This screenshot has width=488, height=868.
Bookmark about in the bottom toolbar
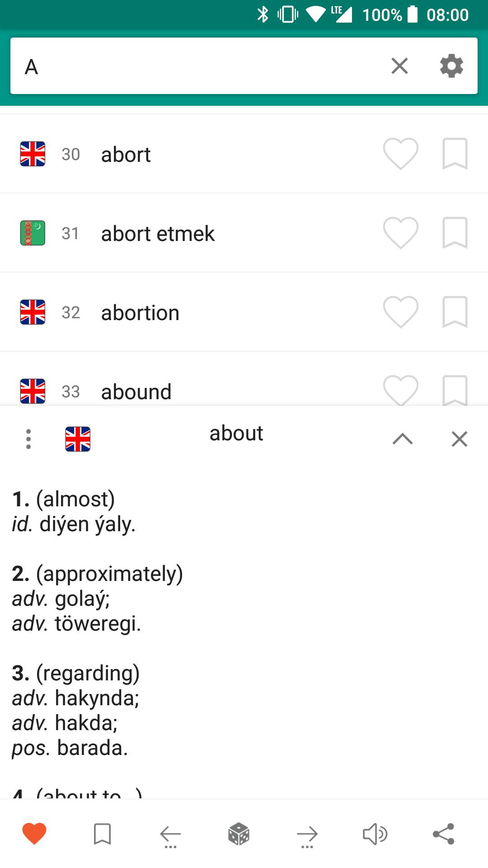click(102, 834)
